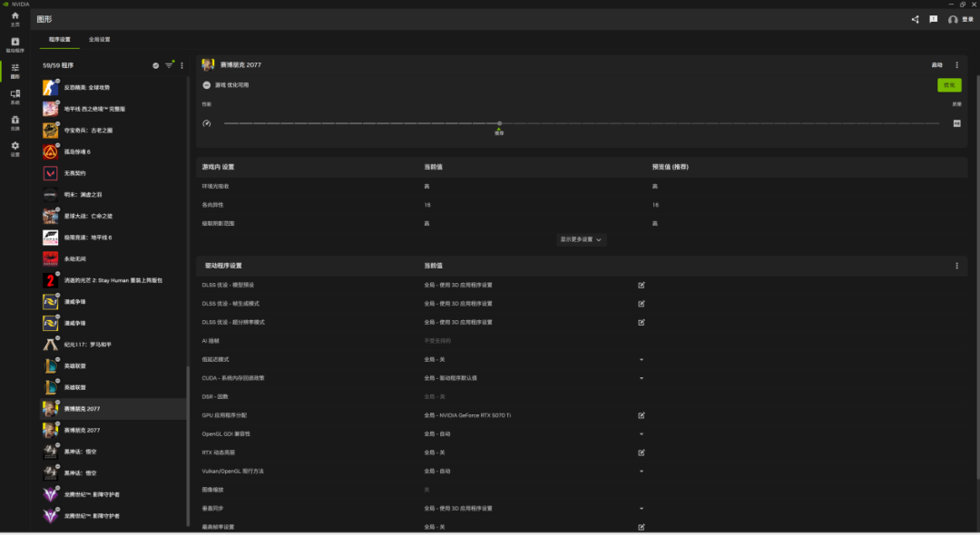Open the feedback message icon in top bar
The image size is (980, 535).
tap(933, 19)
